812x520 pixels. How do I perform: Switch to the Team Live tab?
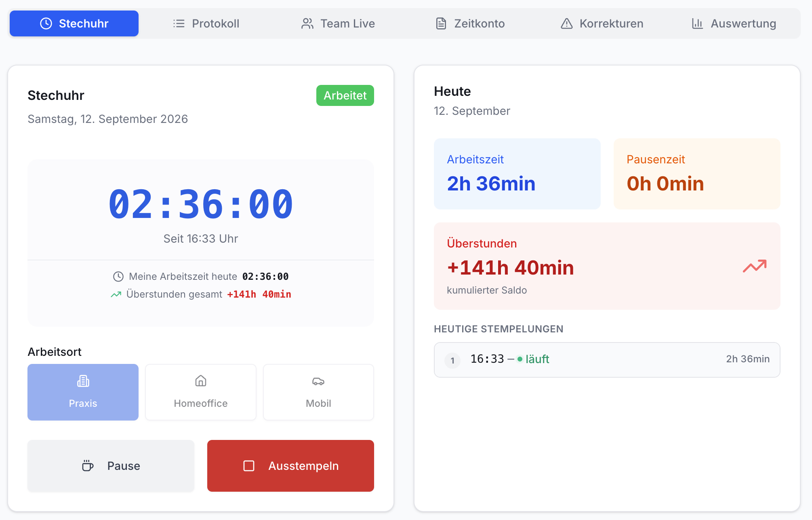[338, 23]
